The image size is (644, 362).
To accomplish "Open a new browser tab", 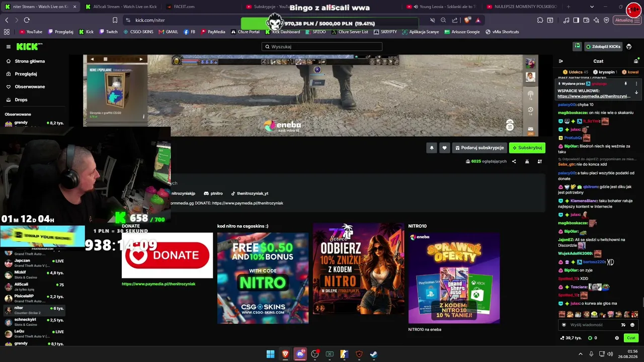I will tap(569, 7).
